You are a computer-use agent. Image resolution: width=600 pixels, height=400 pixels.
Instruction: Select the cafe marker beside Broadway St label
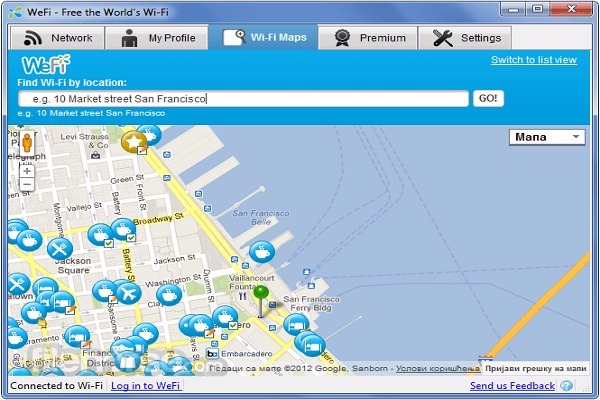[x=123, y=229]
